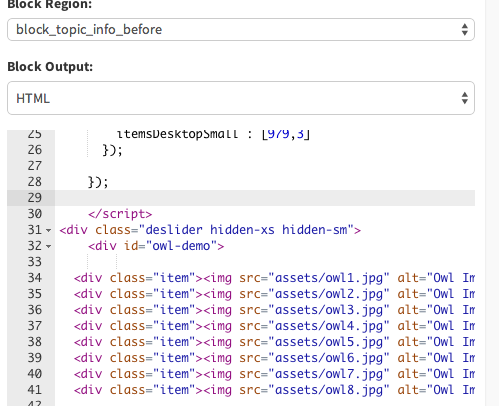Open the Block Region dropdown
The width and height of the screenshot is (499, 406).
pos(241,30)
